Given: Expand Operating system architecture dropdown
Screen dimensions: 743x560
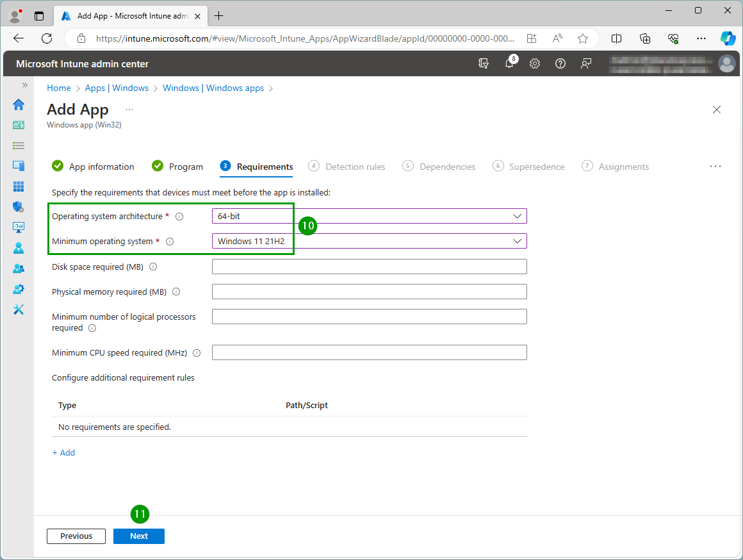Looking at the screenshot, I should pos(369,217).
